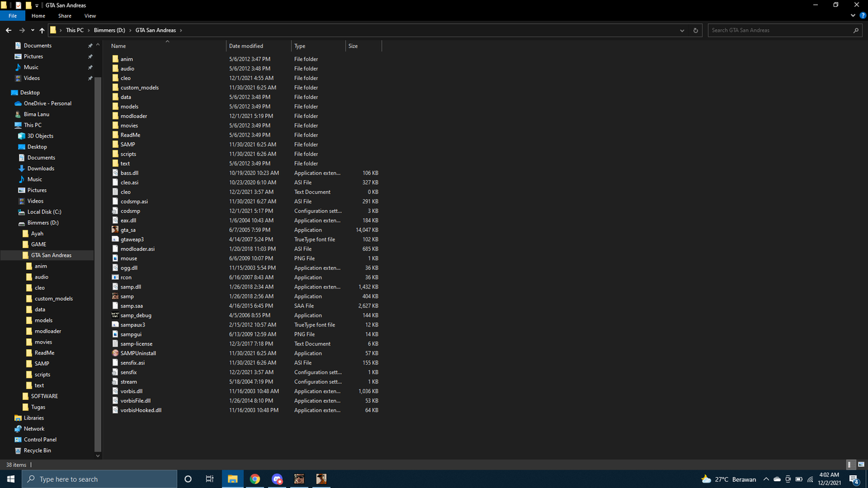Click the rcon application icon
868x488 pixels.
[x=115, y=277]
